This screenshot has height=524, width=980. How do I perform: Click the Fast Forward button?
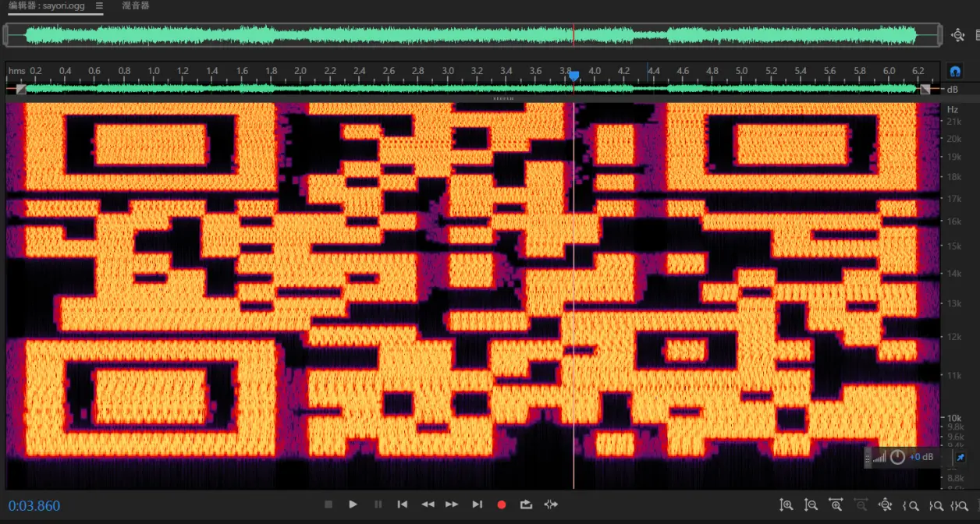pos(452,505)
